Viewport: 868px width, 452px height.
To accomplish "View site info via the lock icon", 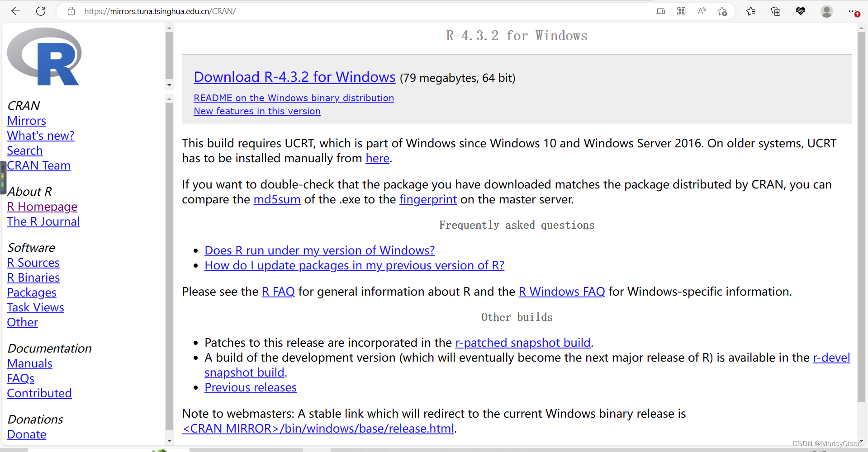I will pyautogui.click(x=71, y=11).
